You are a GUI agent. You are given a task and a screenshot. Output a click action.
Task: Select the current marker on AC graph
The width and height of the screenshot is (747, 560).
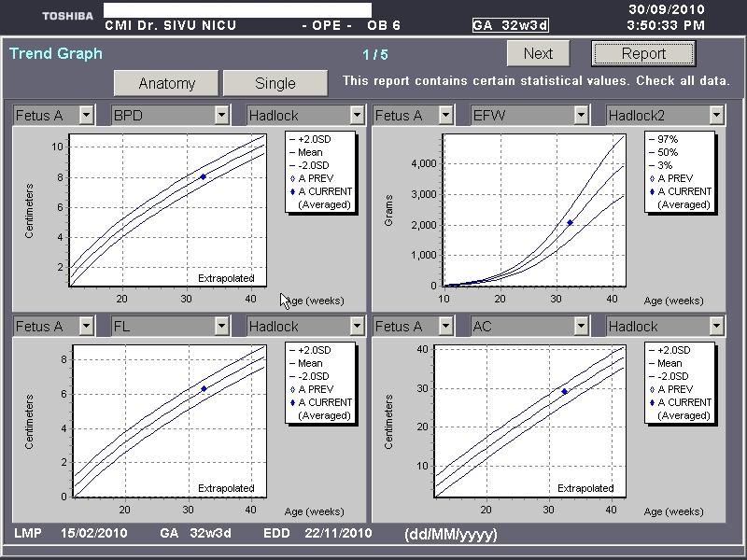coord(564,391)
